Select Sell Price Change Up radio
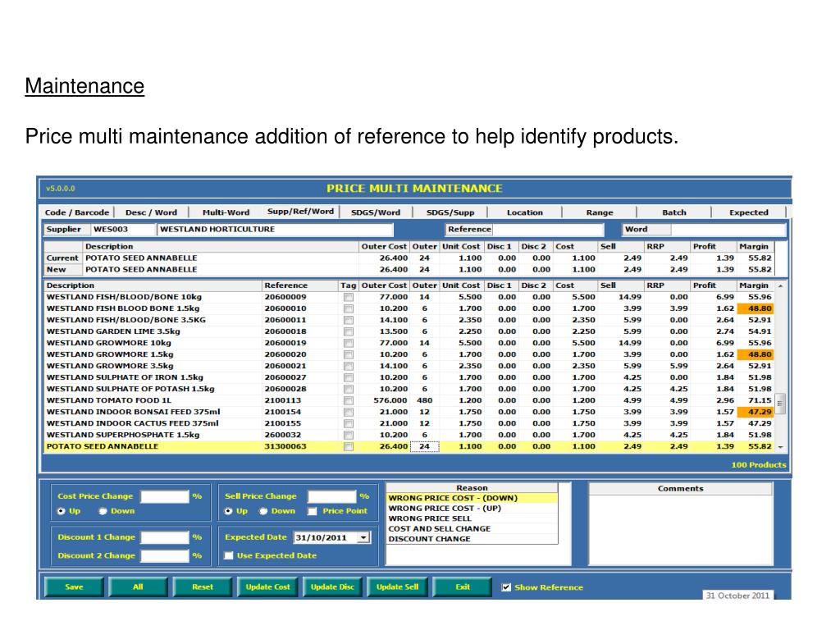Image resolution: width=840 pixels, height=630 pixels. tap(229, 511)
